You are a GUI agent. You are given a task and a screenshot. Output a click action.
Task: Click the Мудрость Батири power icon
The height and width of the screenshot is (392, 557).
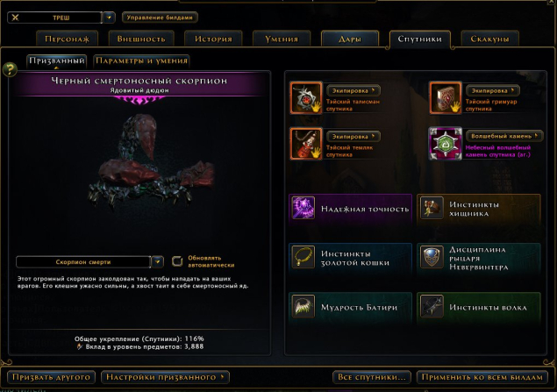pos(303,306)
